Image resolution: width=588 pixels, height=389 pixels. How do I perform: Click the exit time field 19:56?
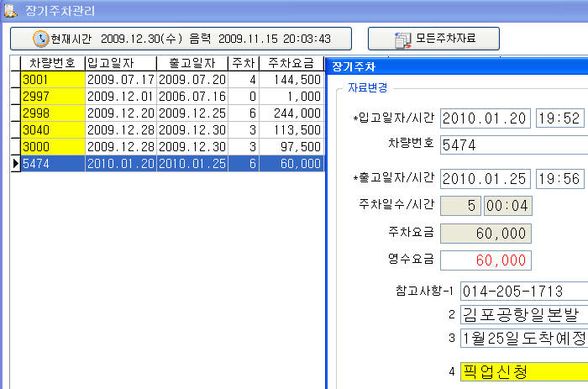click(560, 179)
